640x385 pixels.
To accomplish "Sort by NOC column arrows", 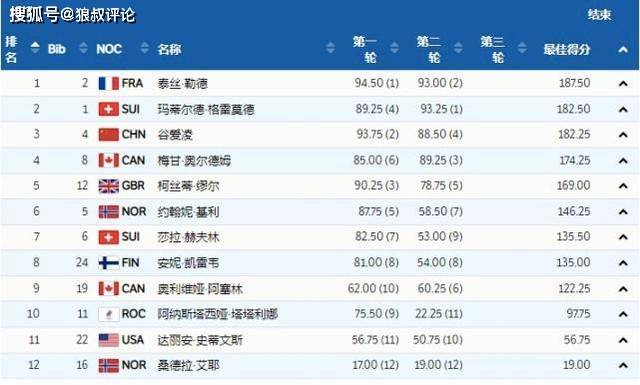I will (x=144, y=48).
